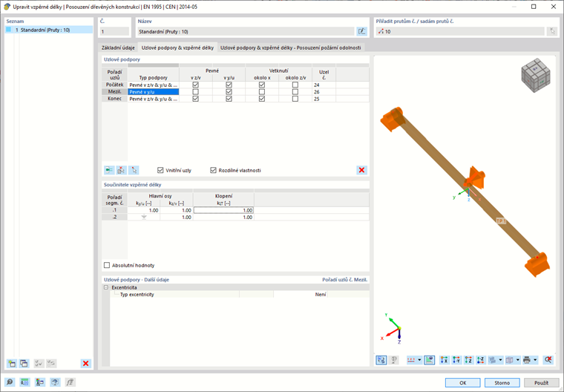Open the isometric view options dropdown arrow

tap(500, 359)
